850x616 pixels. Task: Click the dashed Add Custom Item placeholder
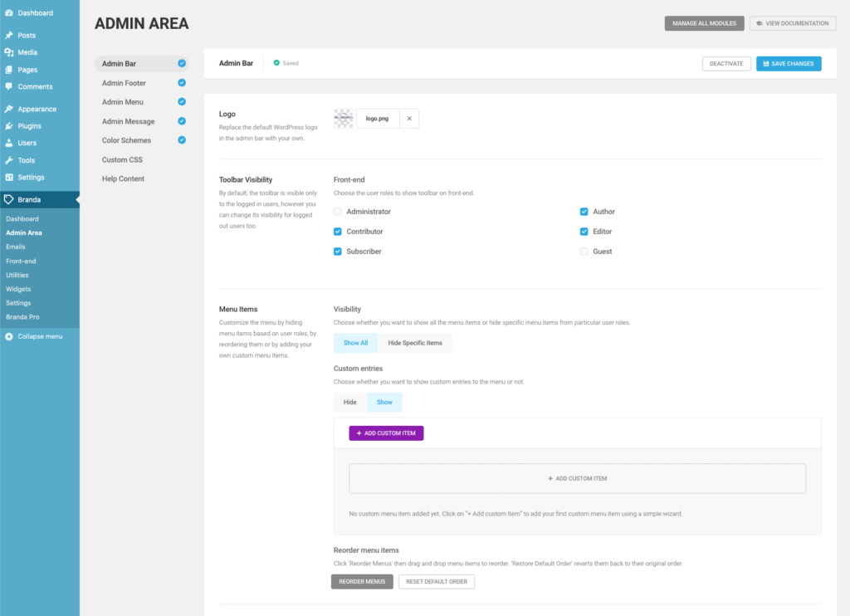point(578,479)
